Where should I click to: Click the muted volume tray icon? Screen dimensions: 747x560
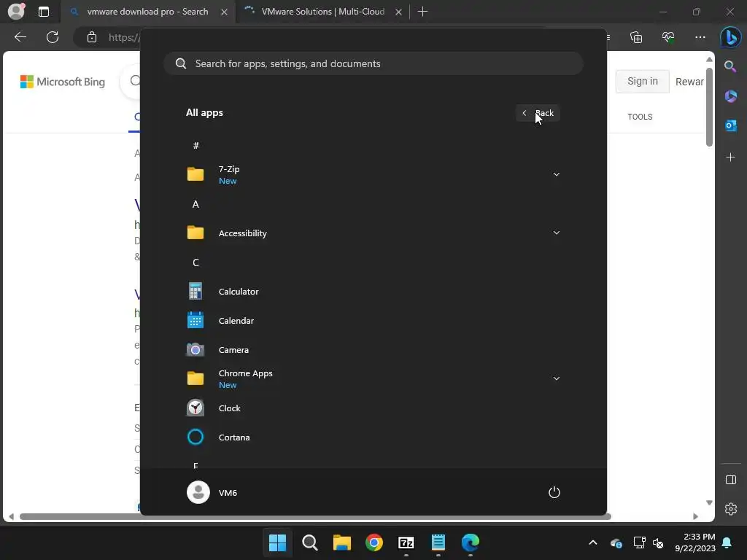658,542
